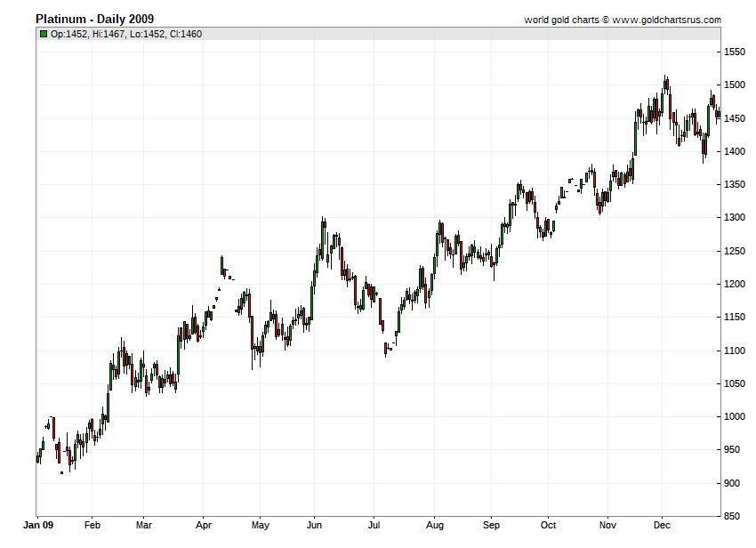756x548 pixels.
Task: Click the 'Mar' x-axis label
Action: click(144, 525)
